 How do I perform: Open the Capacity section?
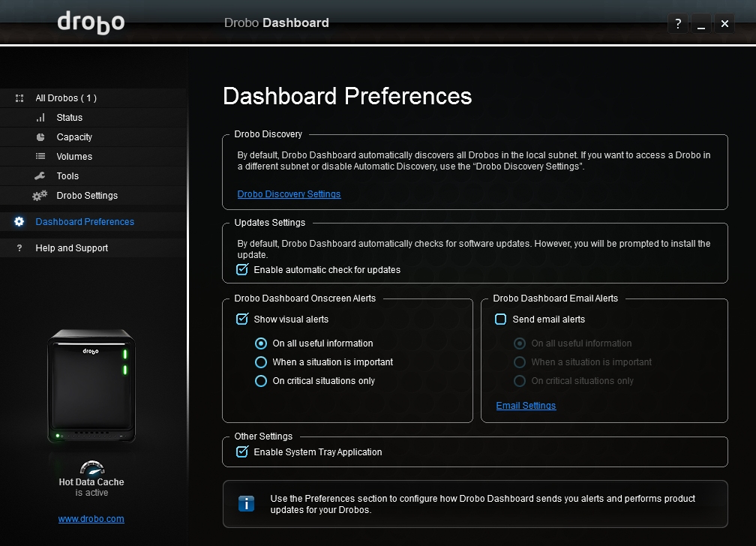74,137
